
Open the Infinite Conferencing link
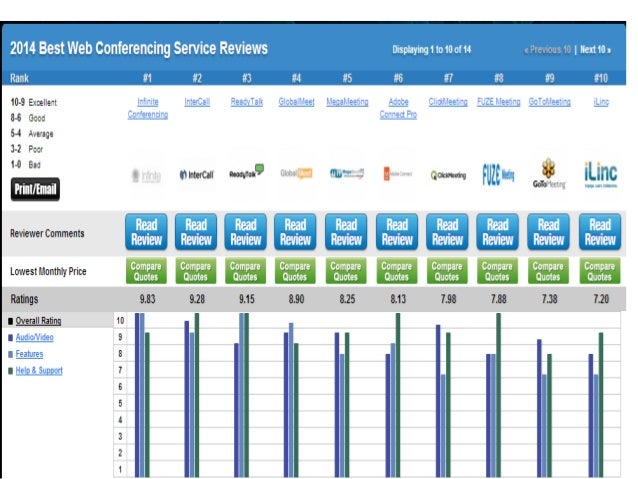tap(148, 108)
